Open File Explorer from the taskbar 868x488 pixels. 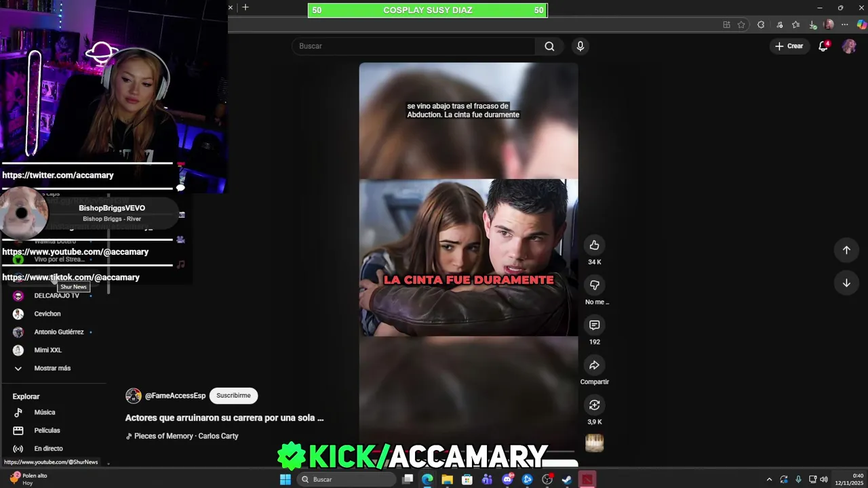click(x=448, y=479)
